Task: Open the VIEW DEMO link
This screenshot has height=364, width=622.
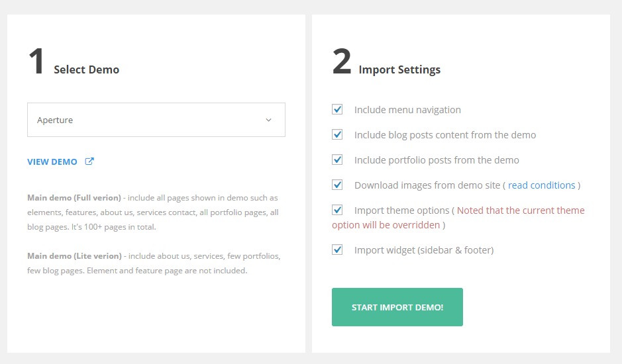Action: (x=52, y=161)
